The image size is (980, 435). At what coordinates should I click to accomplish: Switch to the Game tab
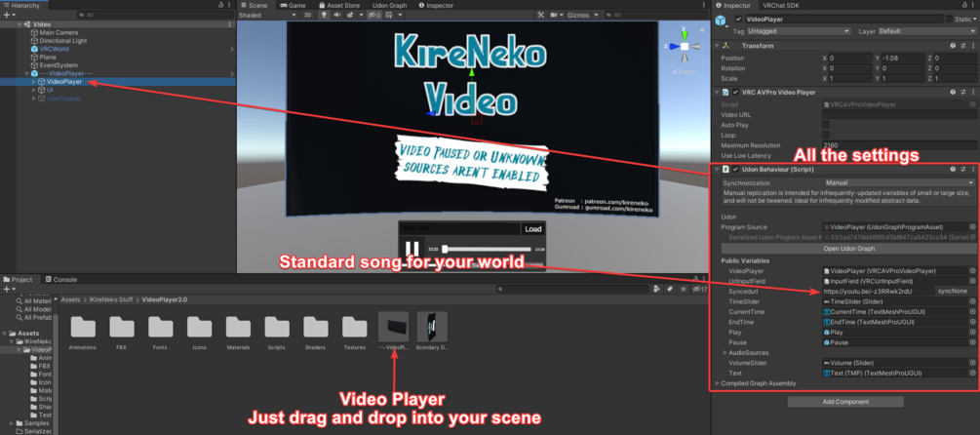[292, 5]
